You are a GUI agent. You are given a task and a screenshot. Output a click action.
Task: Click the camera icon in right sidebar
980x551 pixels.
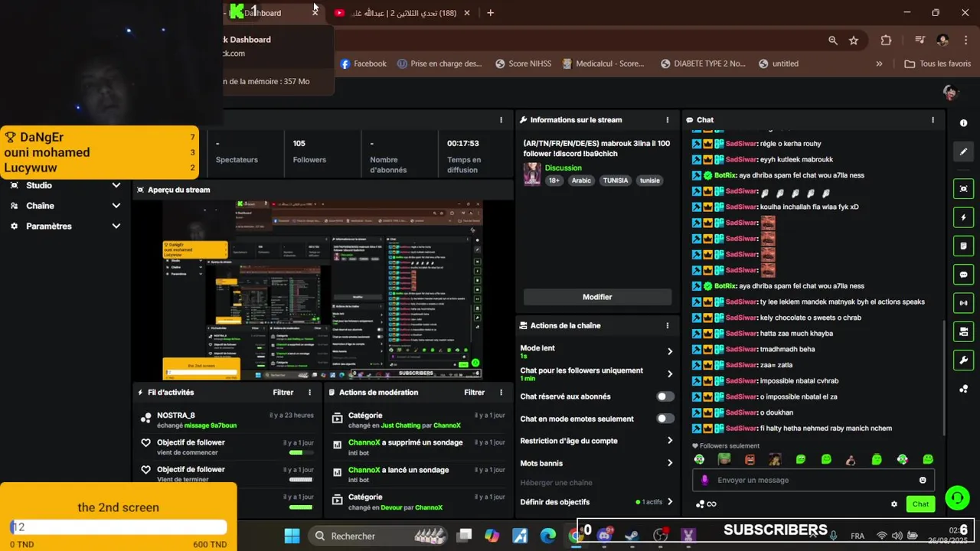click(x=963, y=331)
